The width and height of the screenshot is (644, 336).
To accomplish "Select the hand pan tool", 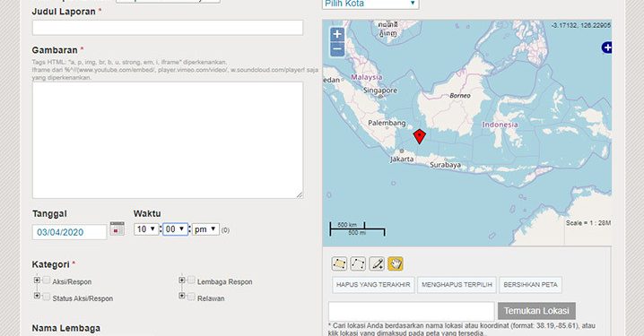I will pyautogui.click(x=396, y=263).
